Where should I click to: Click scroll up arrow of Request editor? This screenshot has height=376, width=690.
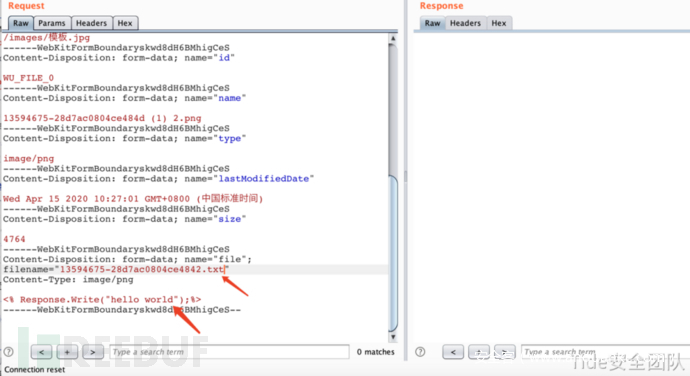393,39
